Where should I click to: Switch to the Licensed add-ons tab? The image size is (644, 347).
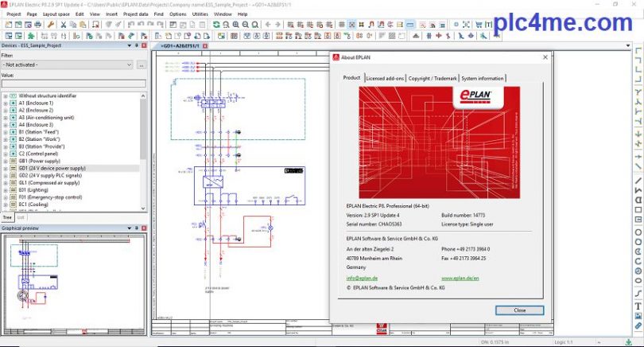point(385,78)
